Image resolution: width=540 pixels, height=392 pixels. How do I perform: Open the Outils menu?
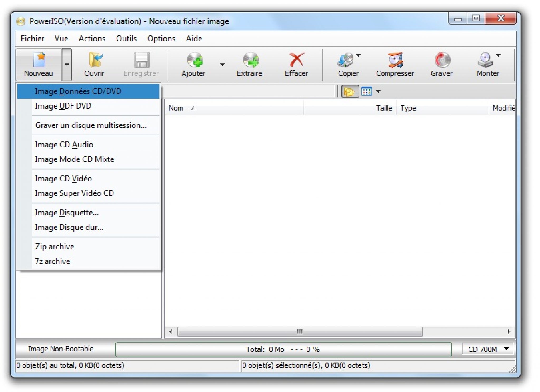126,39
